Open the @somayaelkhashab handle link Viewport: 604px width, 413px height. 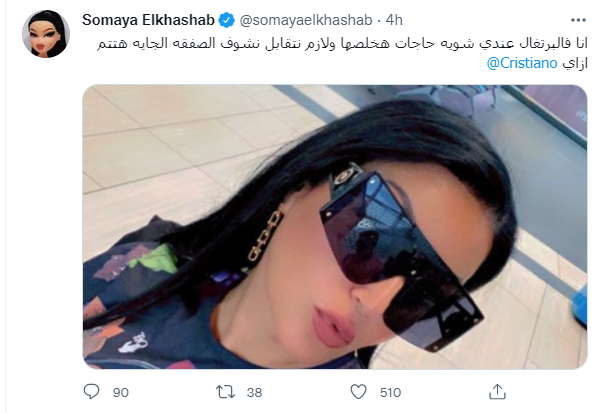(x=306, y=20)
